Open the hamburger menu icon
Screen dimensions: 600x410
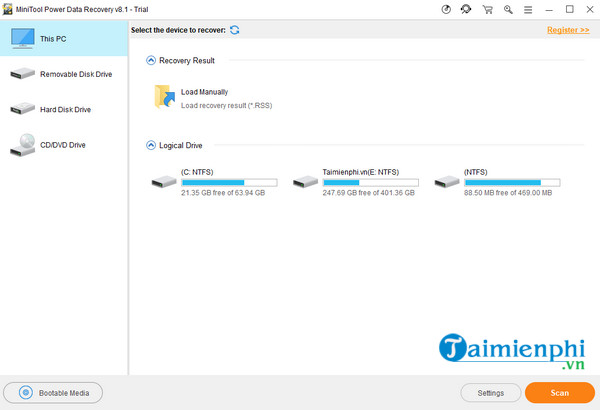pyautogui.click(x=528, y=10)
